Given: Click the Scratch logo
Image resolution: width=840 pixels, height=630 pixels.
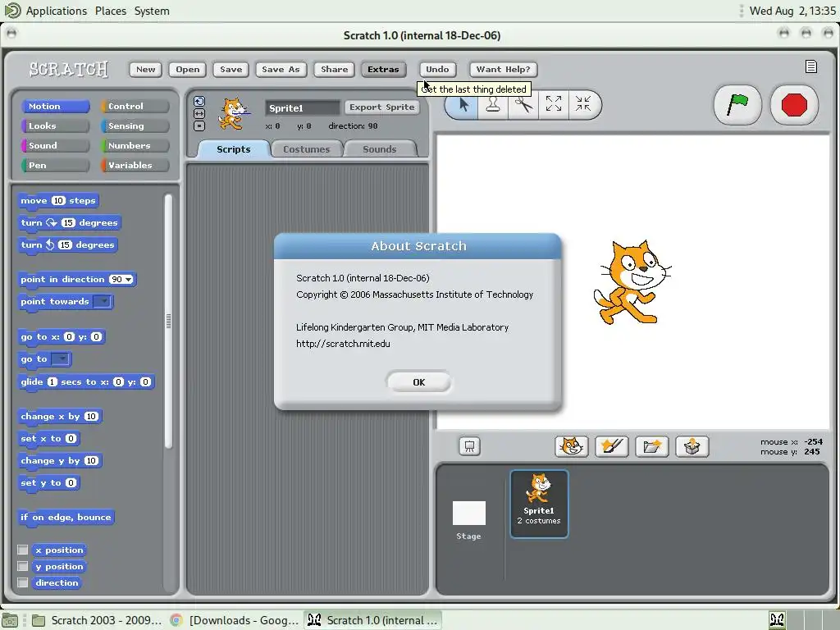Looking at the screenshot, I should (x=69, y=69).
